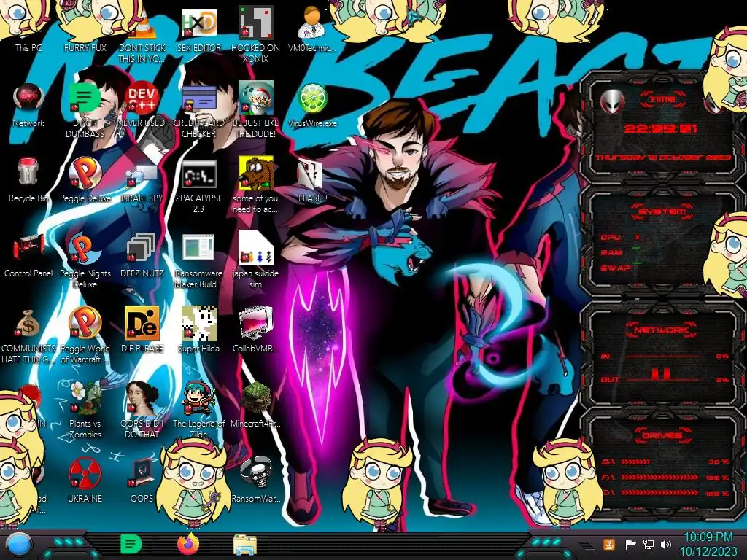Open the Control Panel icon
Screen dimensions: 747x560
coord(28,255)
